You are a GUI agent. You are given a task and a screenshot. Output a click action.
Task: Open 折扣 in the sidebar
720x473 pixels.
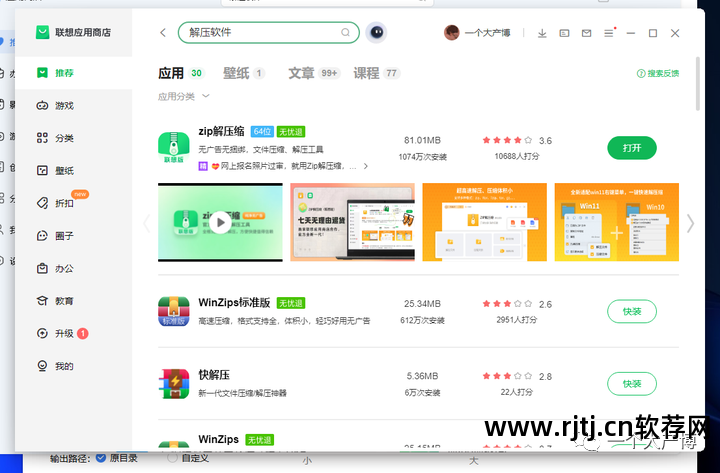tap(73, 203)
